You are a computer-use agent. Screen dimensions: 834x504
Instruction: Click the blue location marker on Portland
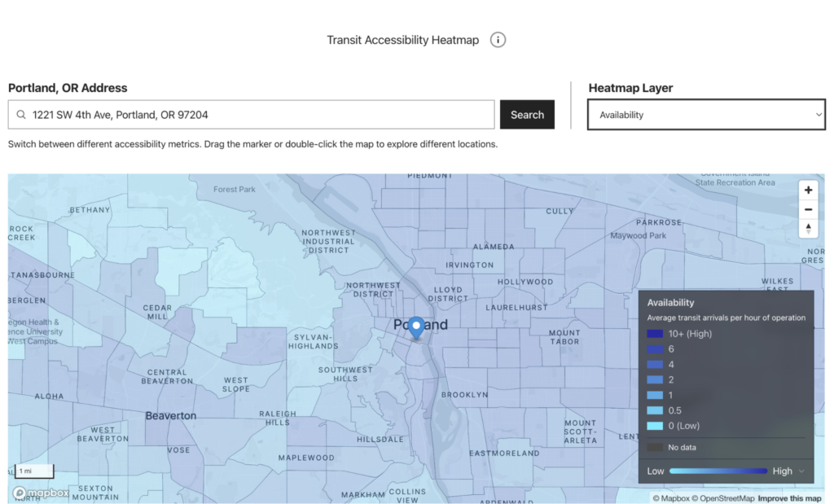[416, 327]
